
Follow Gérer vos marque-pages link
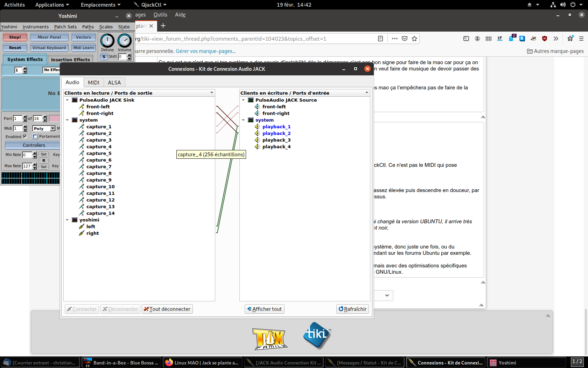point(206,51)
